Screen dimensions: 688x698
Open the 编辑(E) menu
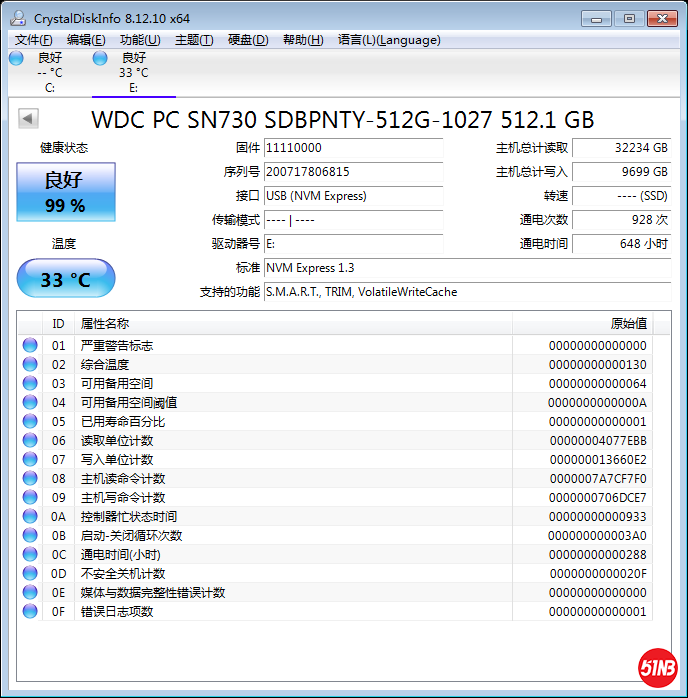(86, 40)
